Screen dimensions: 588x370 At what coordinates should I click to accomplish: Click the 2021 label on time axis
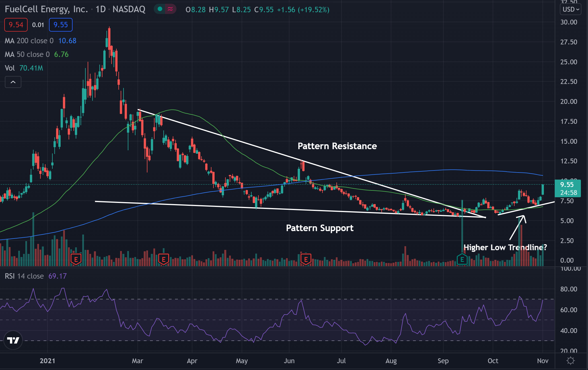pos(48,361)
